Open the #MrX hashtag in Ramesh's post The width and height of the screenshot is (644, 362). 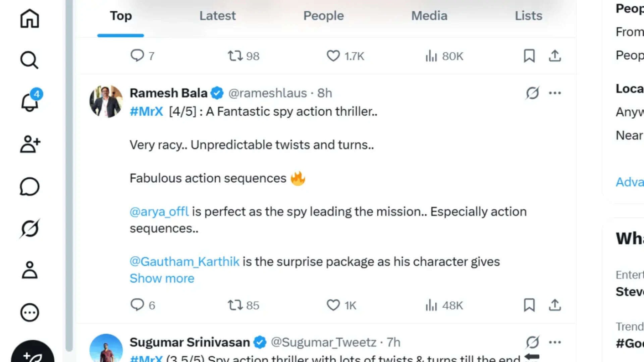tap(146, 111)
